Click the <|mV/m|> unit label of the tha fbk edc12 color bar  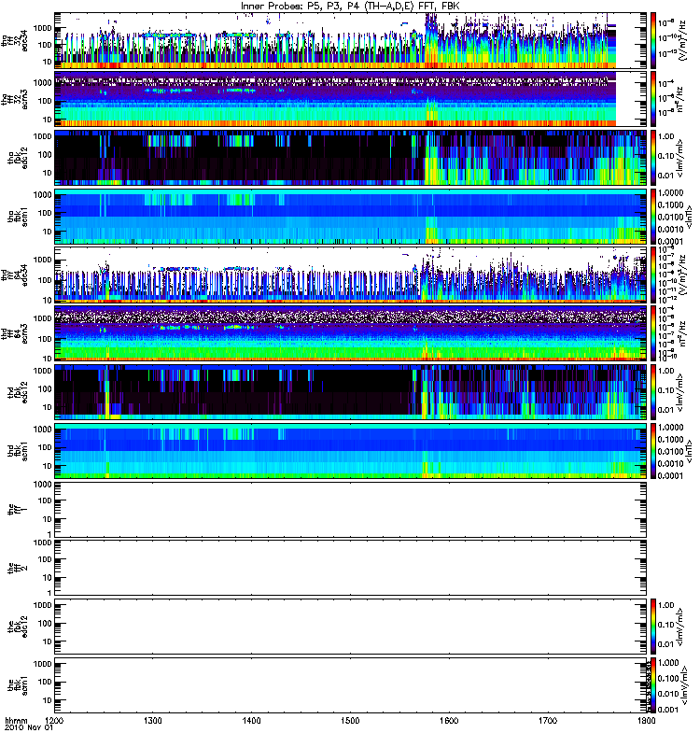tap(679, 158)
